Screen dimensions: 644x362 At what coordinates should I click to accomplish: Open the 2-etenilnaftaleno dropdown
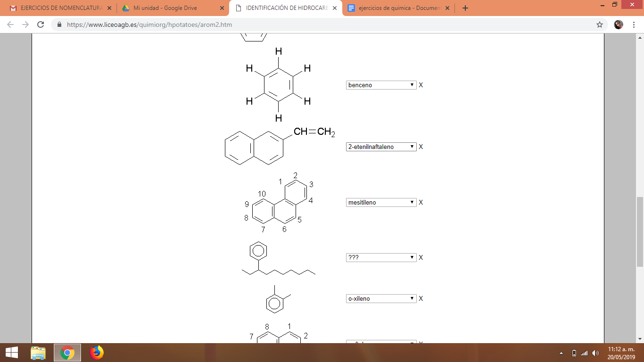coord(381,147)
